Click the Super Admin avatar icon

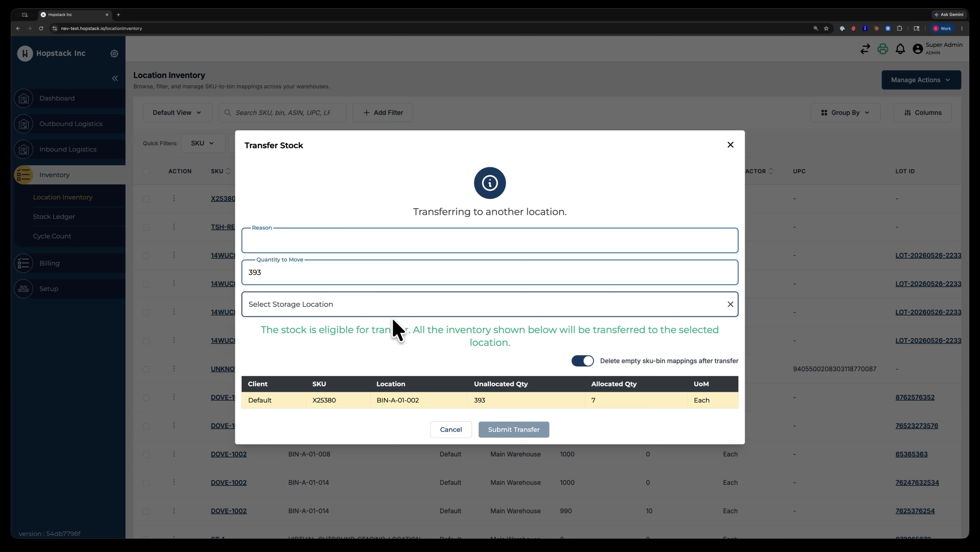click(x=918, y=49)
